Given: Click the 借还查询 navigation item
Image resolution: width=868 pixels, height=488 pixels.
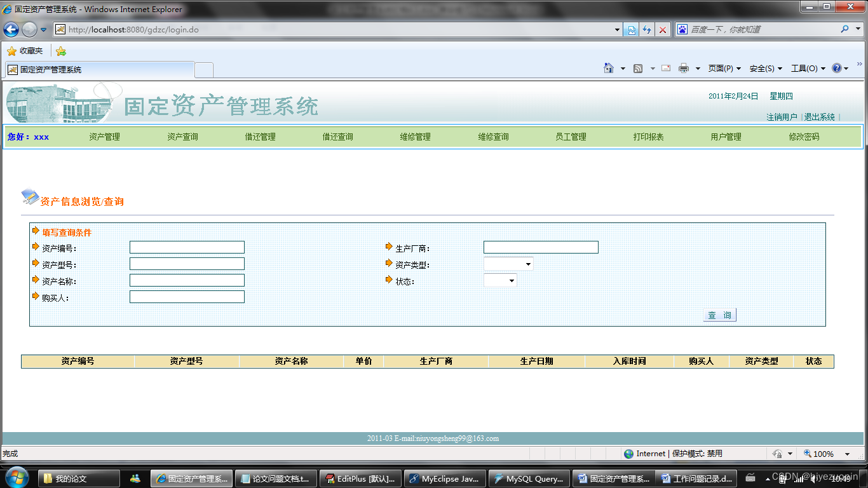Looking at the screenshot, I should point(337,137).
